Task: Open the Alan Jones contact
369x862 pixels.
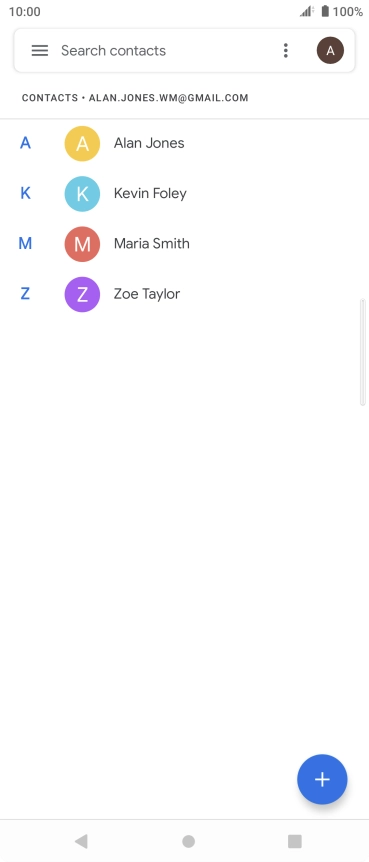Action: (184, 143)
